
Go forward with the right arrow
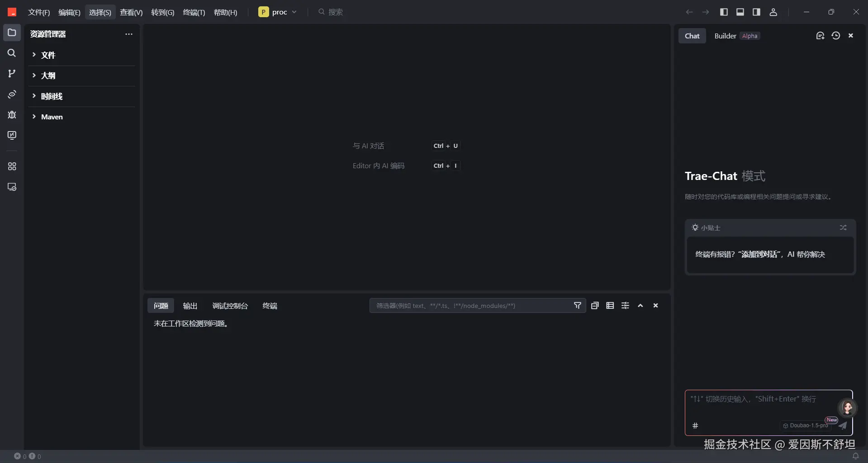point(706,12)
